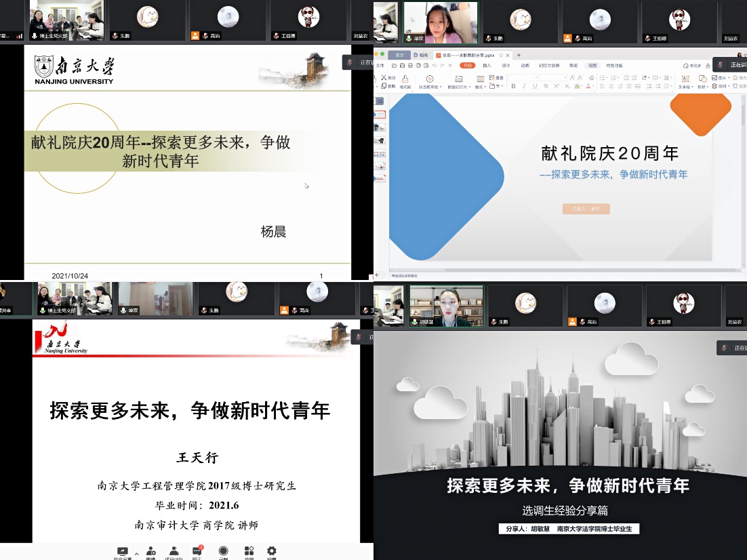Toggle Underline formatting in WPS ribbon

point(534,87)
